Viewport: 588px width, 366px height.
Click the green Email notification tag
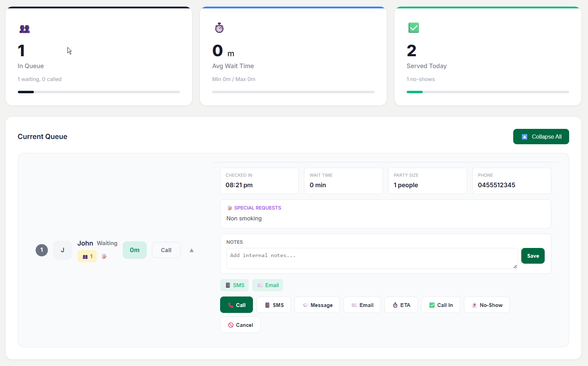point(268,285)
